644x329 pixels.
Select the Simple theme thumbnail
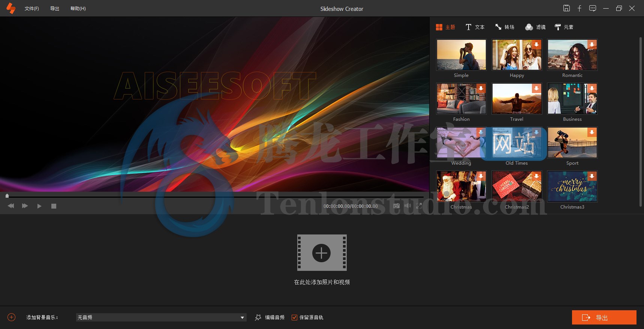[x=461, y=55]
